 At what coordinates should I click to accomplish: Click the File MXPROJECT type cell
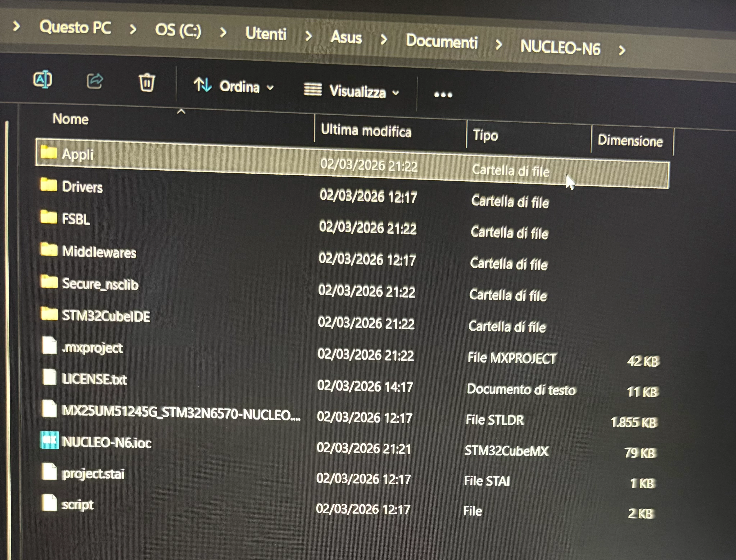(512, 359)
